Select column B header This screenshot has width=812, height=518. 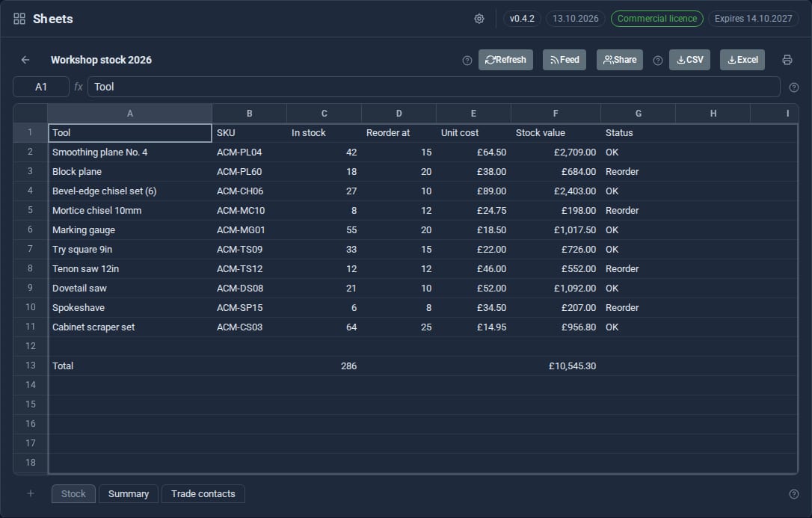[250, 114]
